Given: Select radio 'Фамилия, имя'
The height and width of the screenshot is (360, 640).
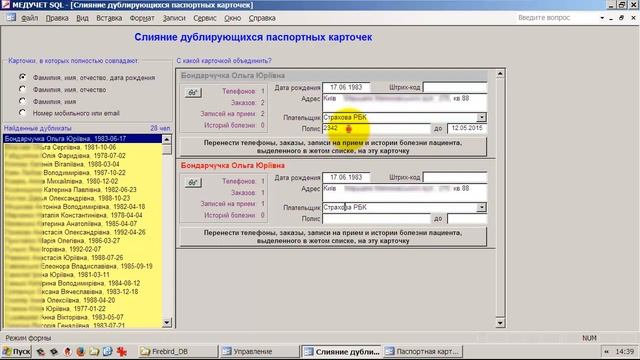Looking at the screenshot, I should [22, 101].
